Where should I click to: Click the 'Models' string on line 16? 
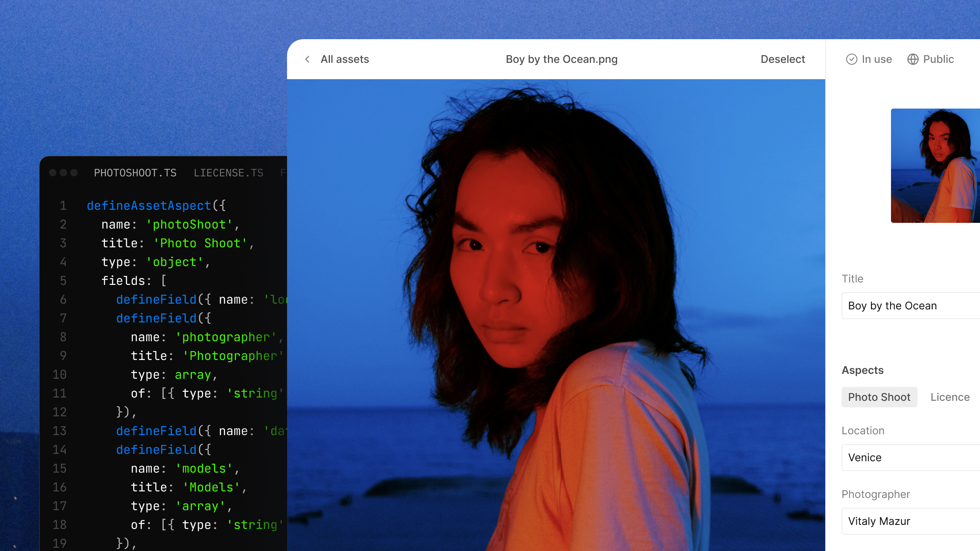pyautogui.click(x=212, y=487)
